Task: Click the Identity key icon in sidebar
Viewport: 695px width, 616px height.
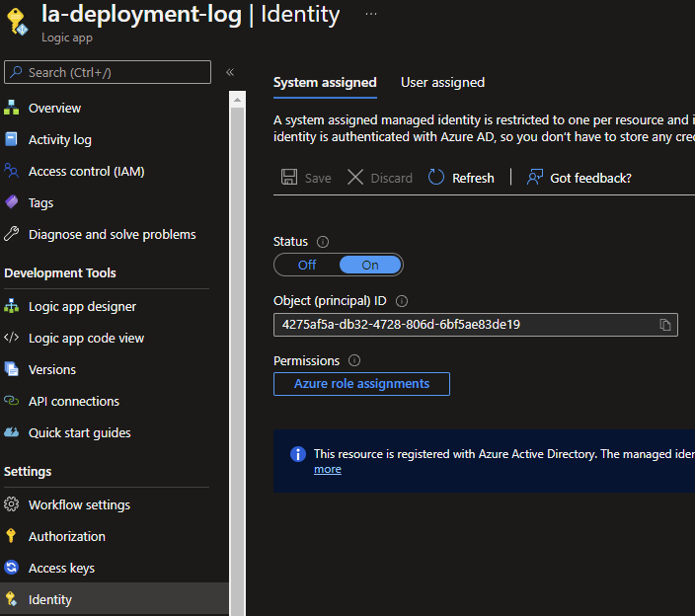Action: 11,598
